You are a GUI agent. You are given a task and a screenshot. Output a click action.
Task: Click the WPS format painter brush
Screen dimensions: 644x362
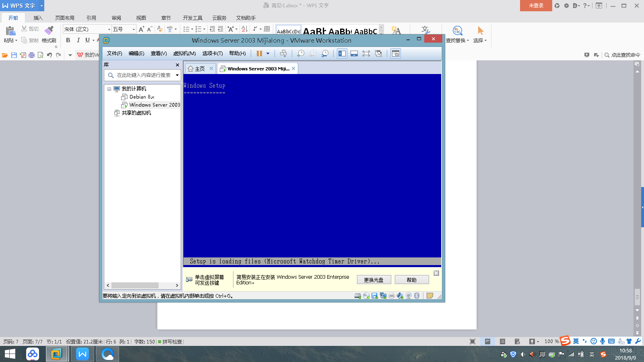[x=49, y=31]
